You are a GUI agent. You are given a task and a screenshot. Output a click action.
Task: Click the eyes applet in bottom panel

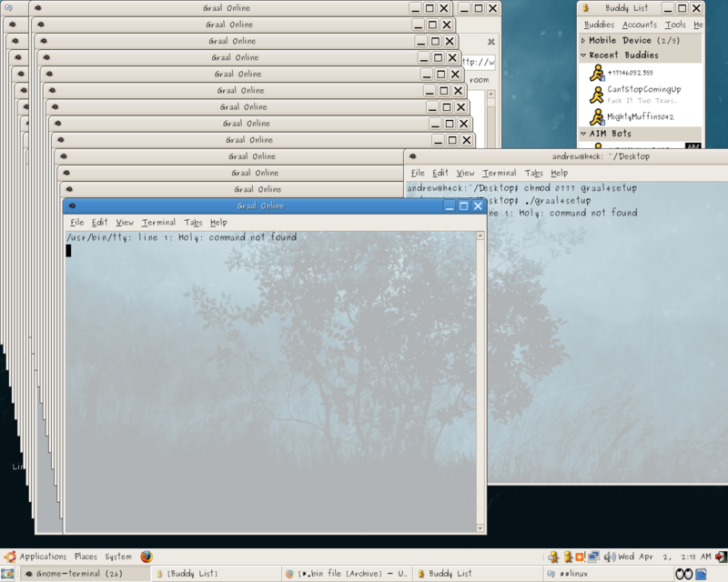(x=683, y=574)
